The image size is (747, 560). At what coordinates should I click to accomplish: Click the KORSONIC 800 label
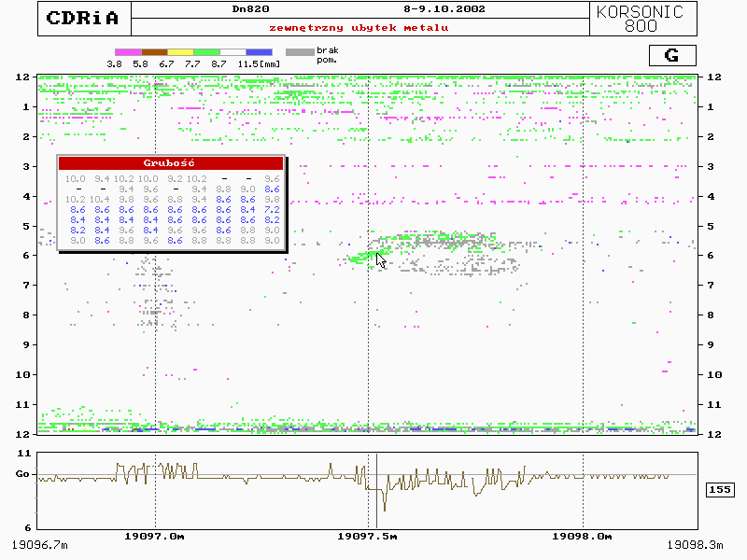(x=641, y=19)
